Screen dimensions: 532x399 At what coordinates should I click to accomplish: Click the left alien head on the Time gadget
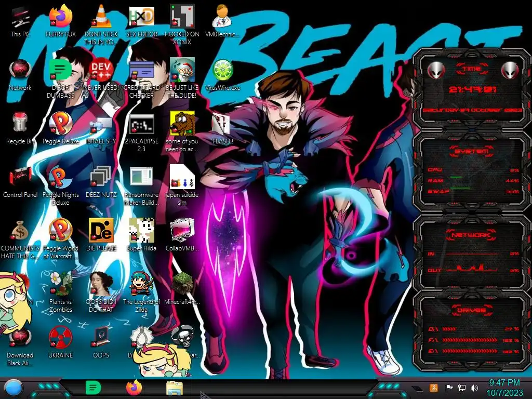436,71
